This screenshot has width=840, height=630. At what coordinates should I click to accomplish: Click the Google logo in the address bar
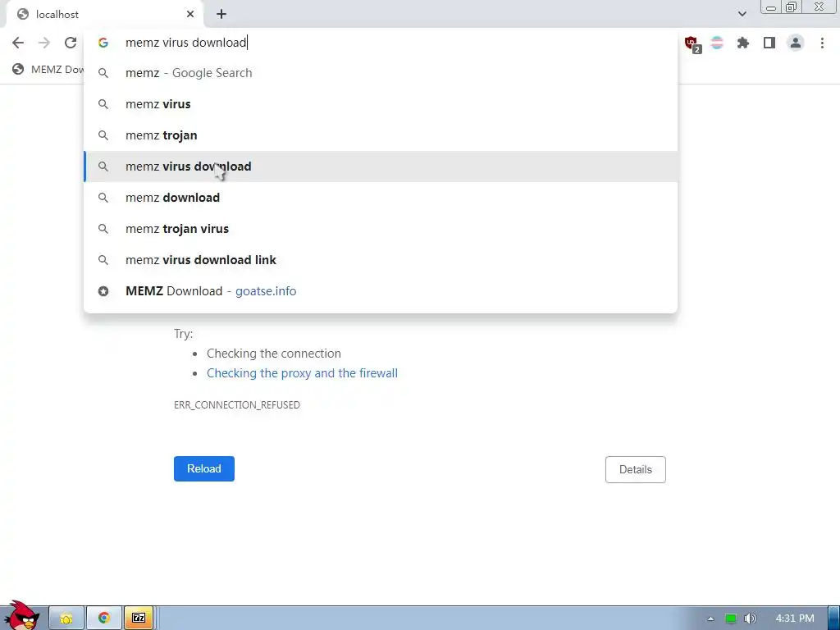(103, 43)
